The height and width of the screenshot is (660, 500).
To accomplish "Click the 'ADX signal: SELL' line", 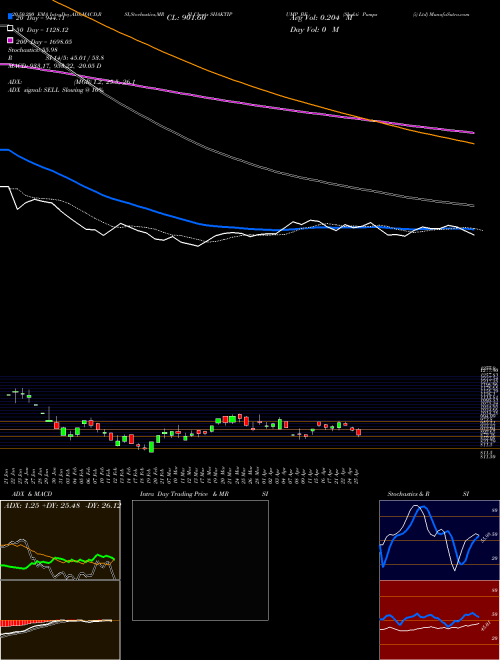I will coord(55,90).
